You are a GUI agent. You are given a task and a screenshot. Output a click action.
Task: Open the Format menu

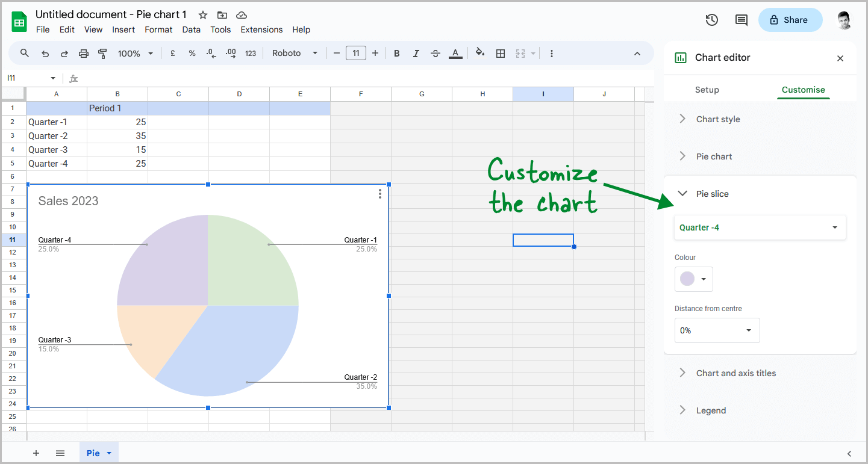pos(158,29)
